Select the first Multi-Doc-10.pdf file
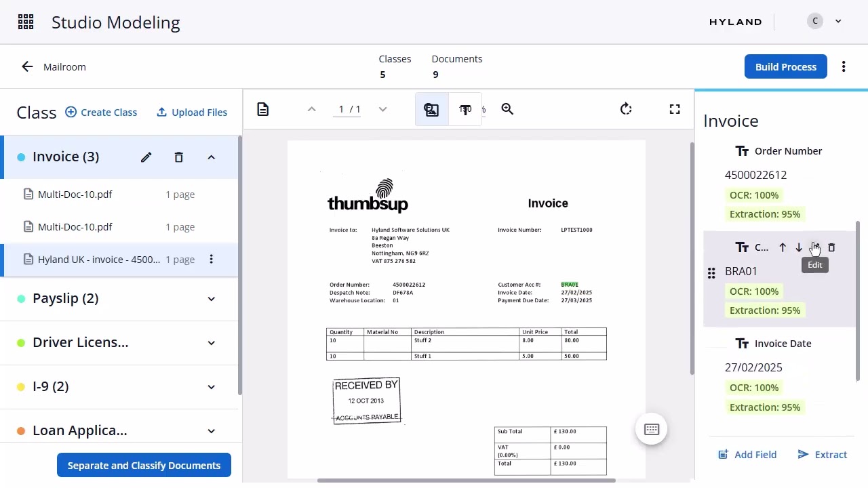The height and width of the screenshot is (488, 868). (x=119, y=195)
